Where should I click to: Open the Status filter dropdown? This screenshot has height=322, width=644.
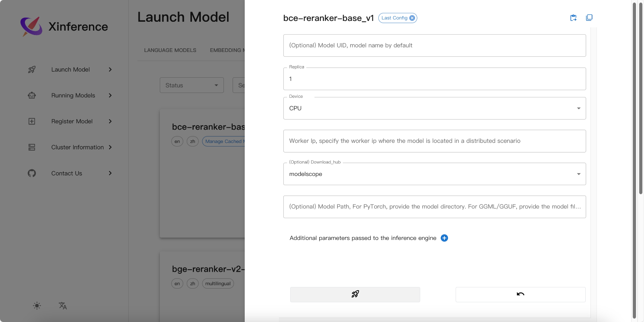tap(192, 85)
